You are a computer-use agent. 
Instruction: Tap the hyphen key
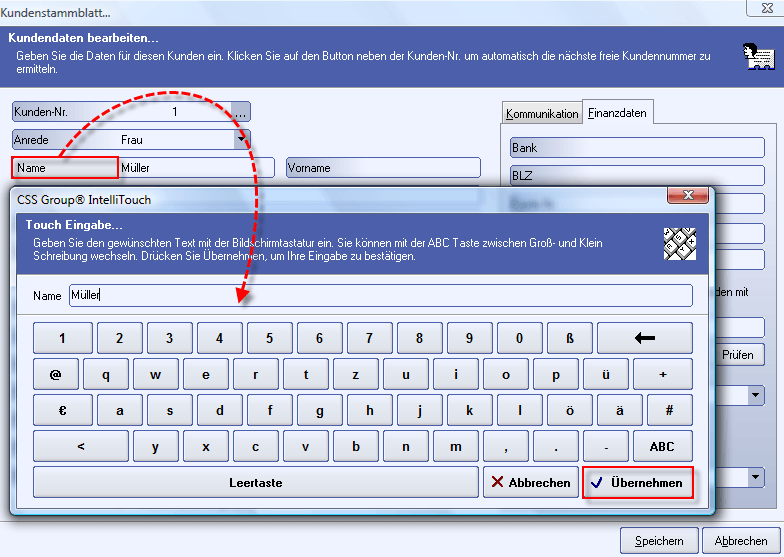point(606,446)
